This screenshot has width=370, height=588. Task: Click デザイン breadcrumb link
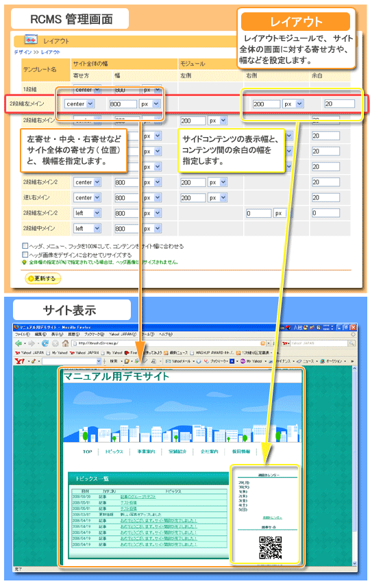click(x=22, y=52)
